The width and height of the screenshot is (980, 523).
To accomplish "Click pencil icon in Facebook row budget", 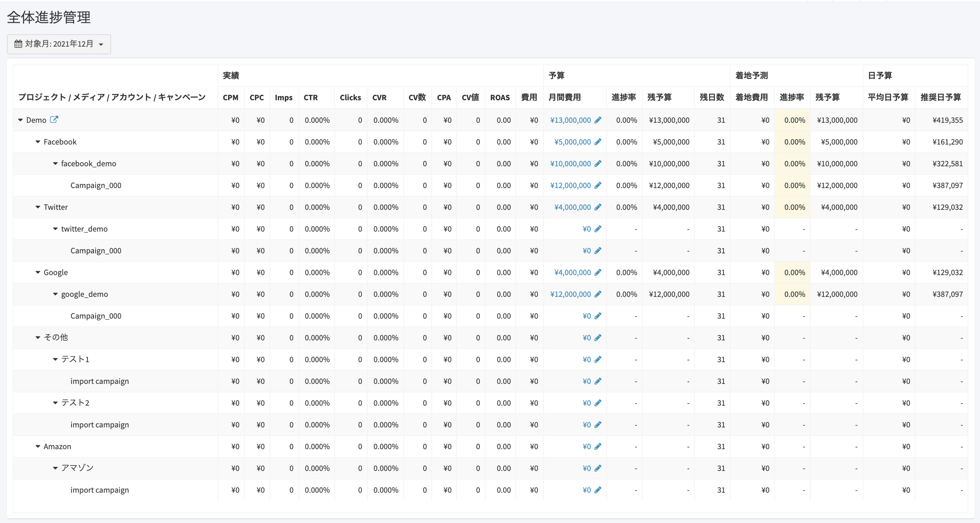I will click(598, 142).
